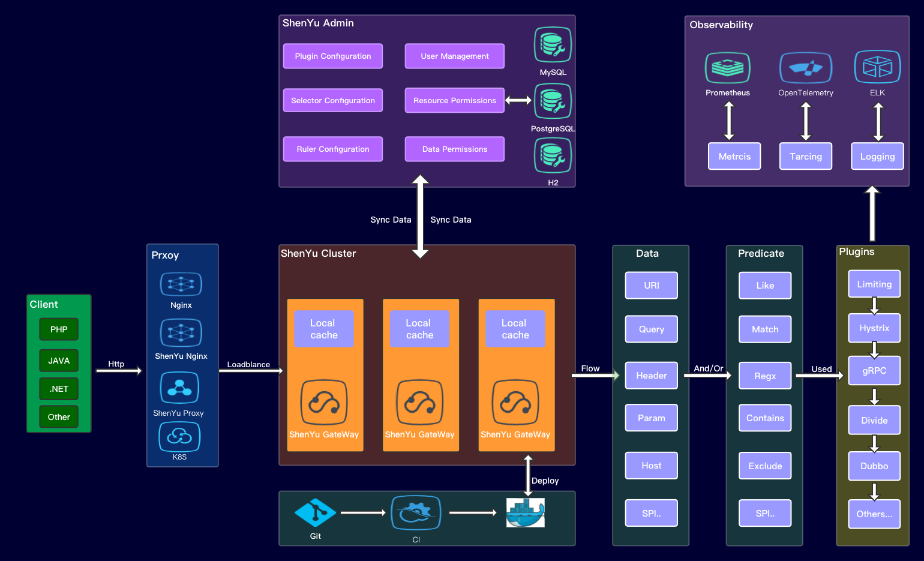Select the Docker whale icon
The width and height of the screenshot is (924, 561).
525,513
